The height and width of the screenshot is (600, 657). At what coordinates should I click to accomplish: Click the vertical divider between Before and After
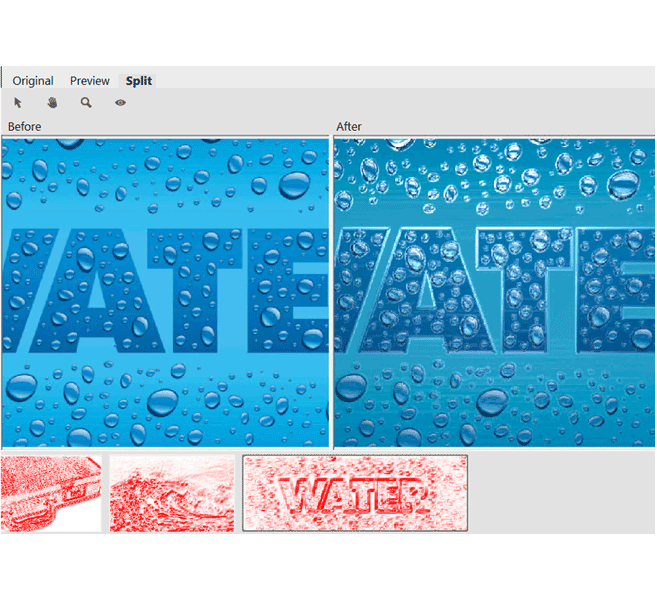point(331,292)
